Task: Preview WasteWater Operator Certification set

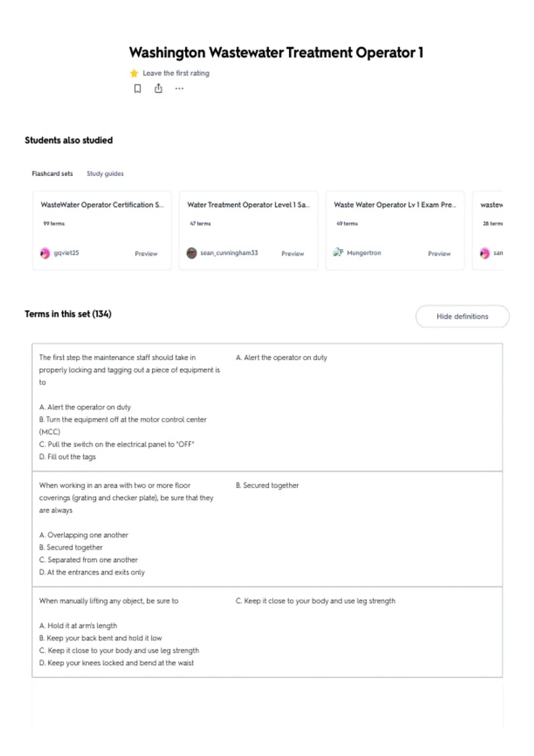Action: pos(146,253)
